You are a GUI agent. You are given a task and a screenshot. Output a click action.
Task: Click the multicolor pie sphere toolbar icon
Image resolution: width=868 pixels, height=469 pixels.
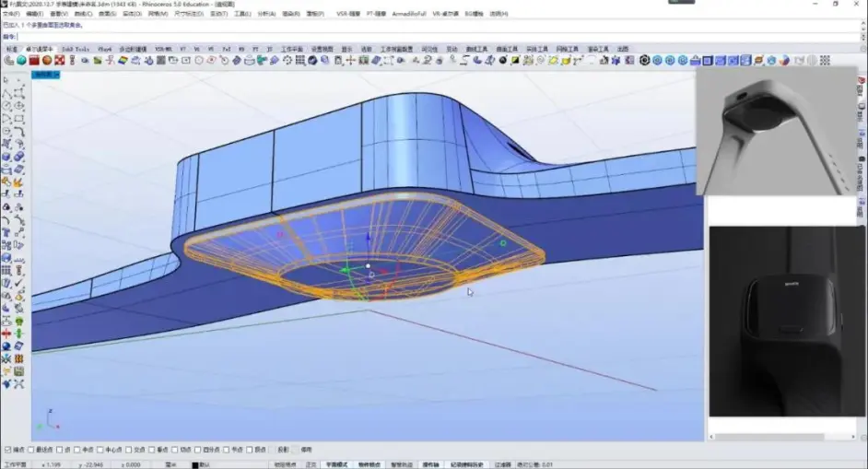(784, 61)
